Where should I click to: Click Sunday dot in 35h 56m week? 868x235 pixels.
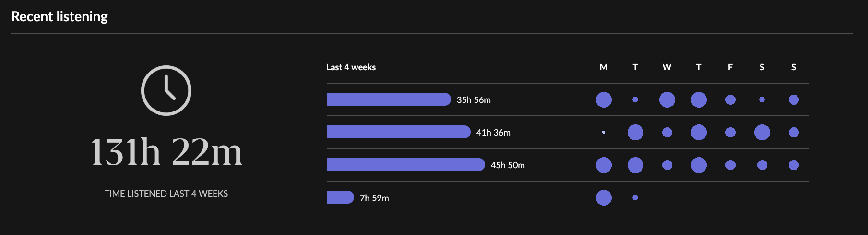tap(794, 99)
